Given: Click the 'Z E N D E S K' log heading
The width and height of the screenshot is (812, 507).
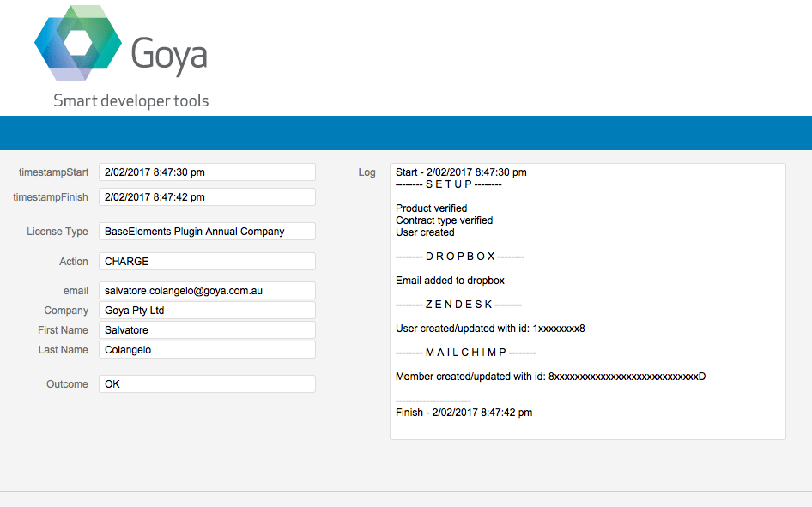Looking at the screenshot, I should tap(459, 305).
